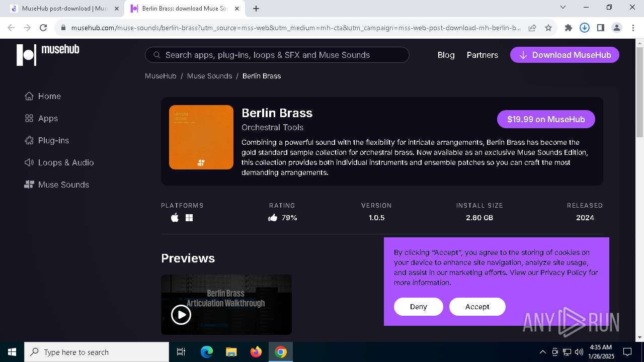Open Chrome tab search dropdown
644x362 pixels.
[563, 7]
